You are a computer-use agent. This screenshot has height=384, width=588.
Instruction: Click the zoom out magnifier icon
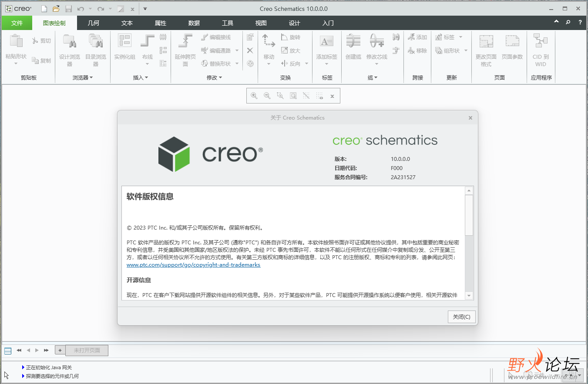click(267, 96)
